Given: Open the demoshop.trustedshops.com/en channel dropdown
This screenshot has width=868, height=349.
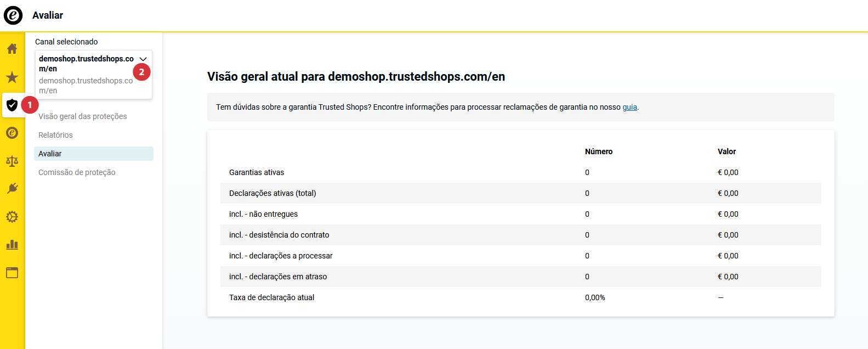Looking at the screenshot, I should pos(94,75).
